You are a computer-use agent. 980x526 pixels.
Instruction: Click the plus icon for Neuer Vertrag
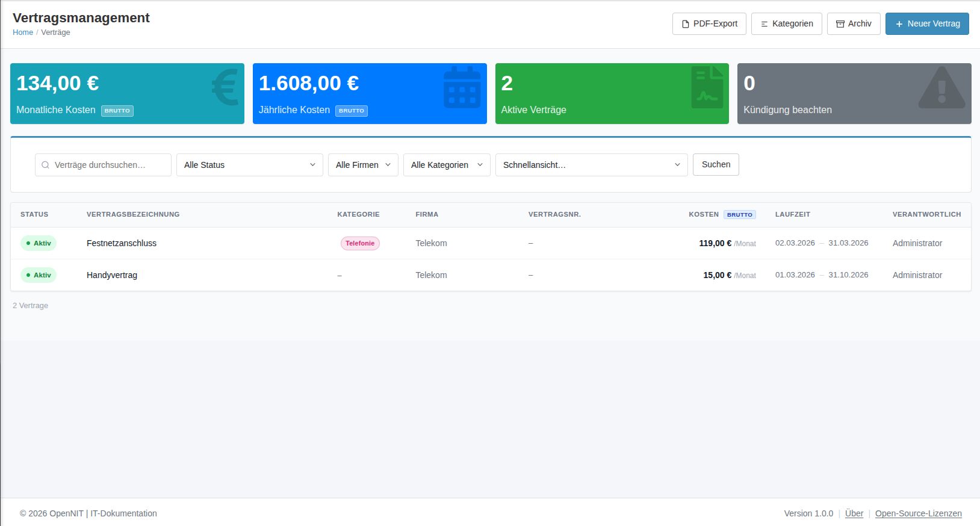click(899, 24)
